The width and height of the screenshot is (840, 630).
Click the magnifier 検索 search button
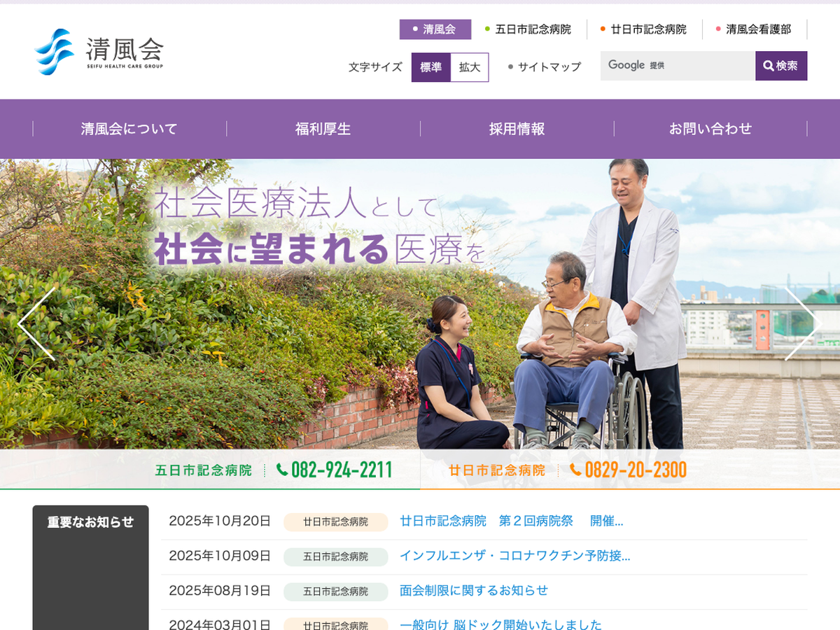[x=780, y=66]
